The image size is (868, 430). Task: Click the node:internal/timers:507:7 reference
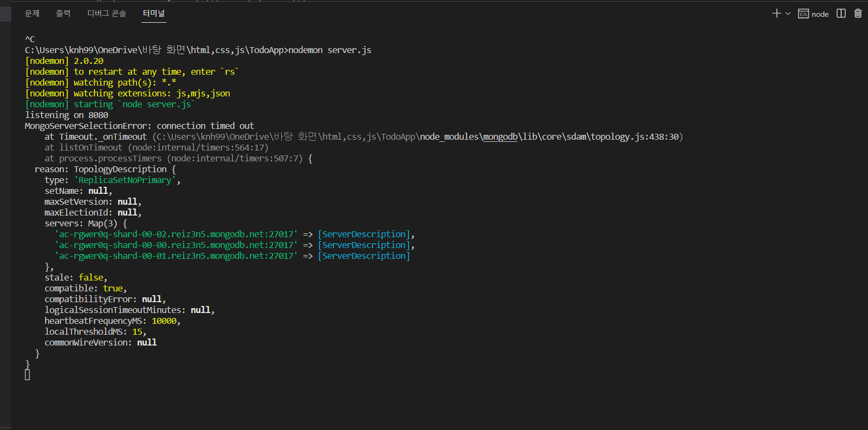(234, 158)
